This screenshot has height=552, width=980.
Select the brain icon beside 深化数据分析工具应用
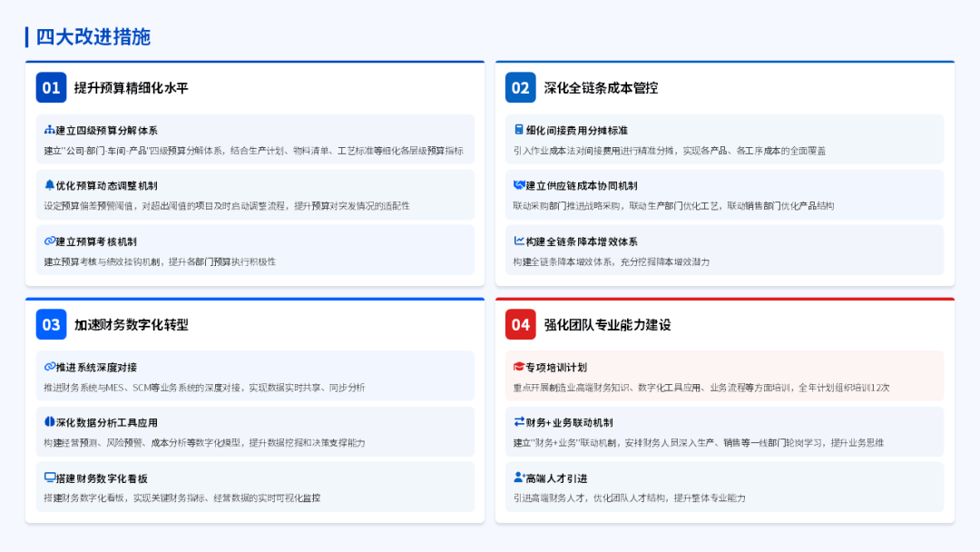(50, 422)
